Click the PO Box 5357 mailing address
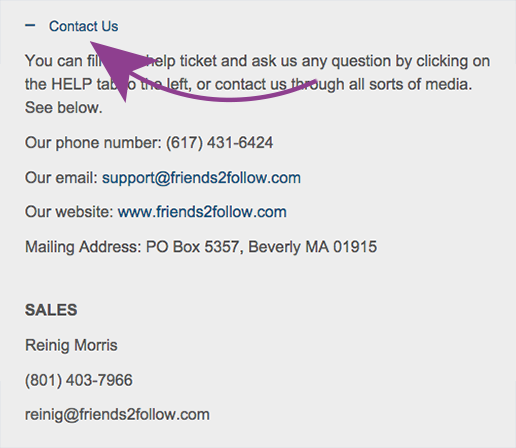Viewport: 516px width, 448px height. click(192, 247)
